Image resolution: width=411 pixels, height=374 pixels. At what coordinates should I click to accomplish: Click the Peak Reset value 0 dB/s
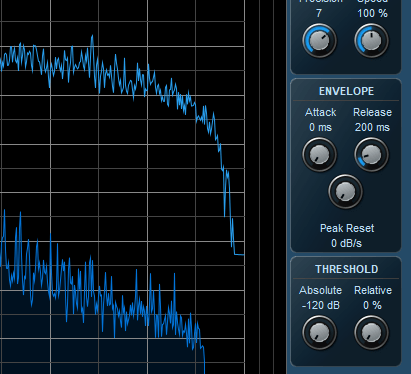pyautogui.click(x=346, y=243)
